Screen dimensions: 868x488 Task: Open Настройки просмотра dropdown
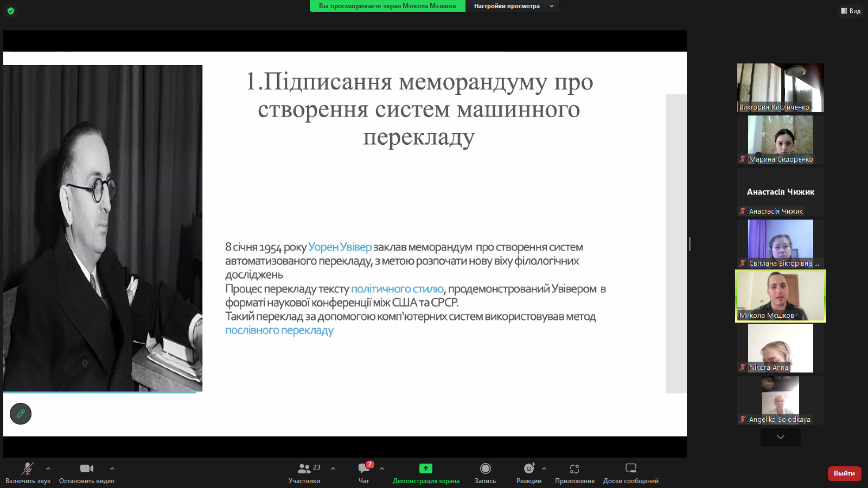513,6
